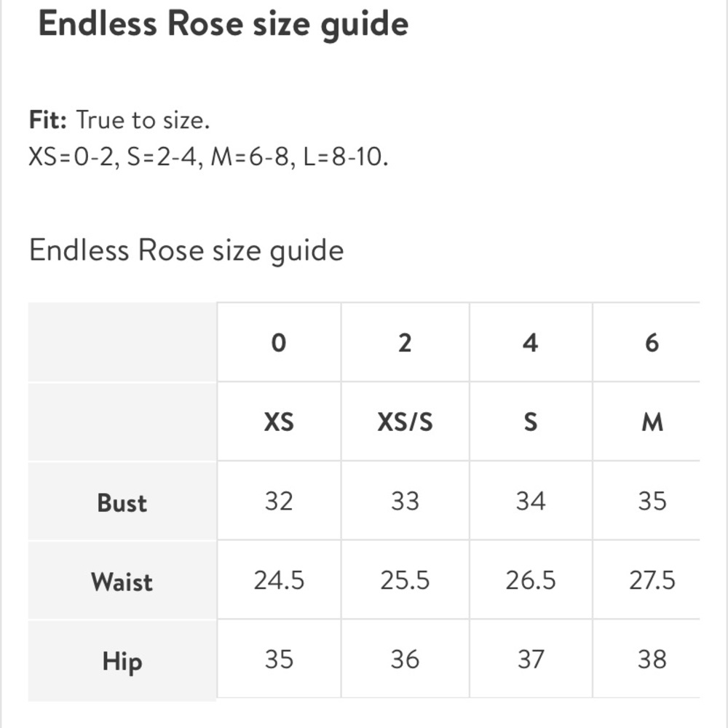Click the XS=0-2, S=2-4 conversion line
The image size is (728, 728).
coord(208,157)
